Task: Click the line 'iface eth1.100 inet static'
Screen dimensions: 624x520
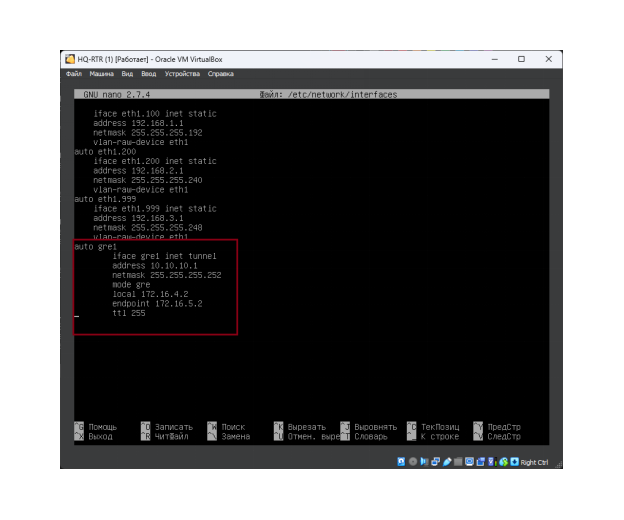Action: 155,114
